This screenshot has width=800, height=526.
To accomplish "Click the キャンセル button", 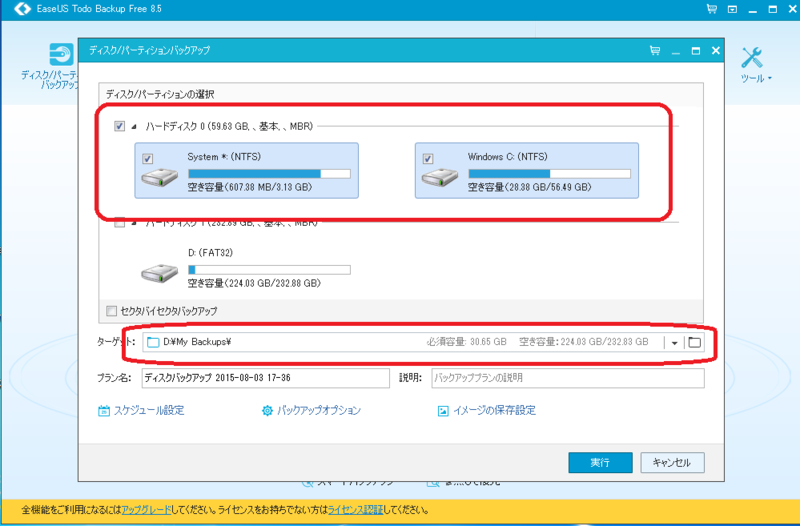I will coord(672,463).
